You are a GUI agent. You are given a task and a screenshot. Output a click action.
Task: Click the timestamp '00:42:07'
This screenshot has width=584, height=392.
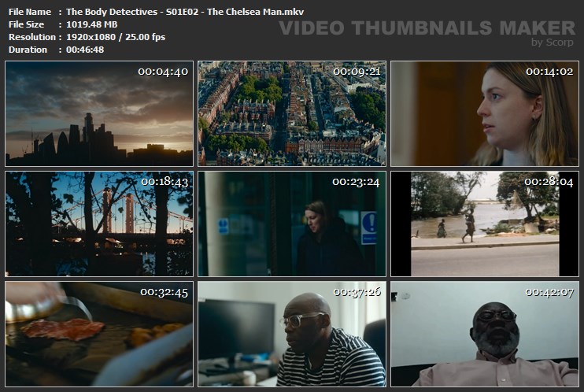[549, 292]
